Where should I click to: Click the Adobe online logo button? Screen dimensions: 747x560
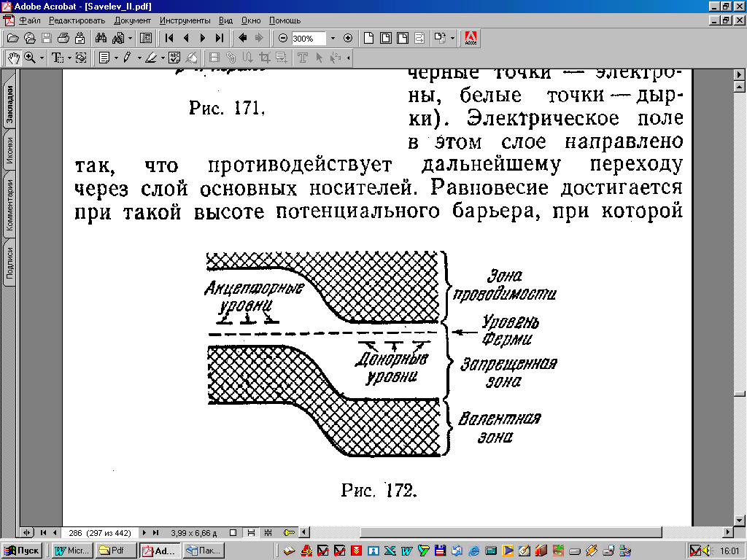[471, 38]
